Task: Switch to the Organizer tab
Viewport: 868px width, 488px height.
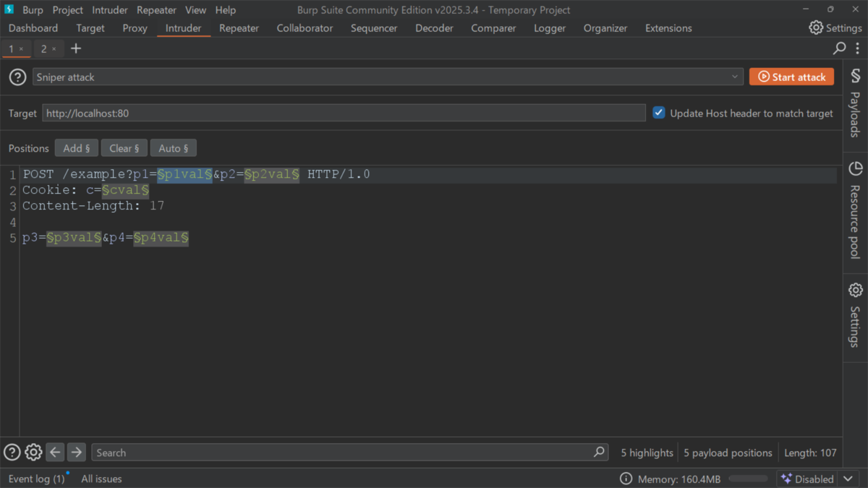Action: [x=605, y=28]
